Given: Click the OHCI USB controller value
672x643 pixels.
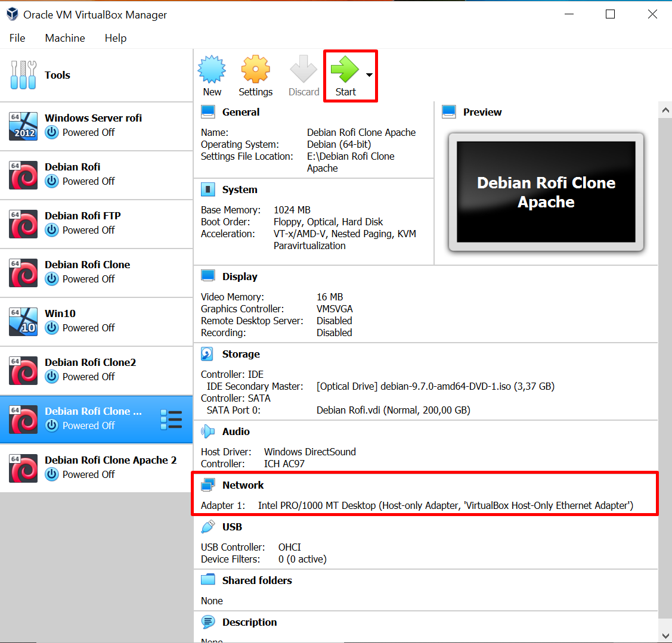Looking at the screenshot, I should [x=289, y=548].
